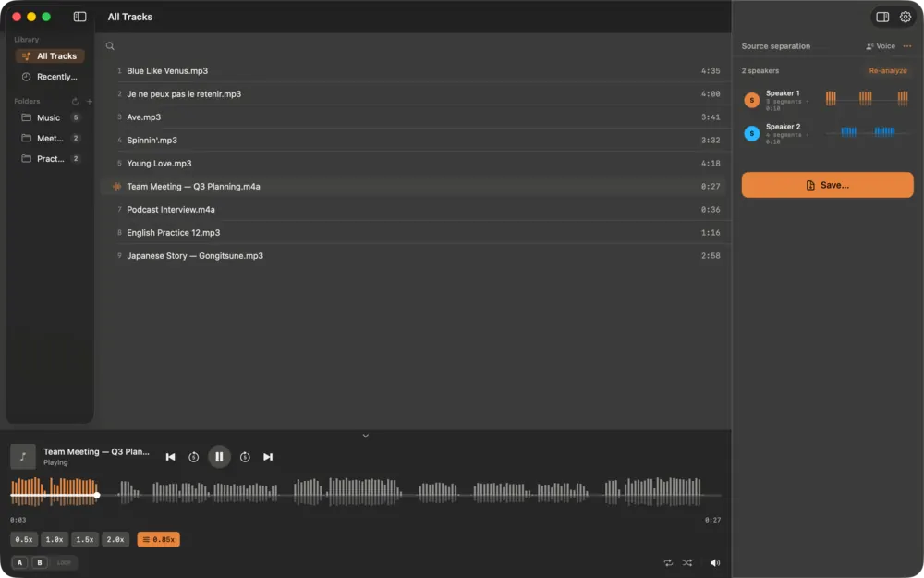
Task: Toggle shuffle playback icon
Action: tap(687, 562)
